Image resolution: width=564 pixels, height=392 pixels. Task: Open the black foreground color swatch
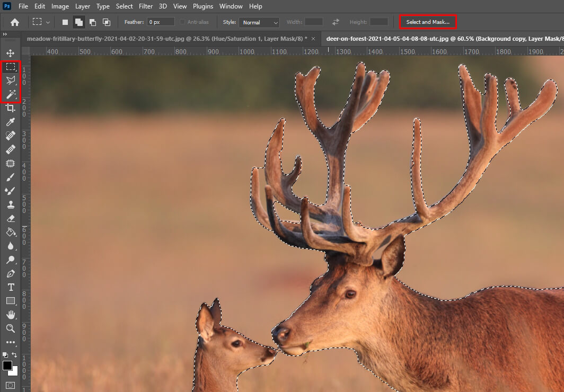[7, 366]
